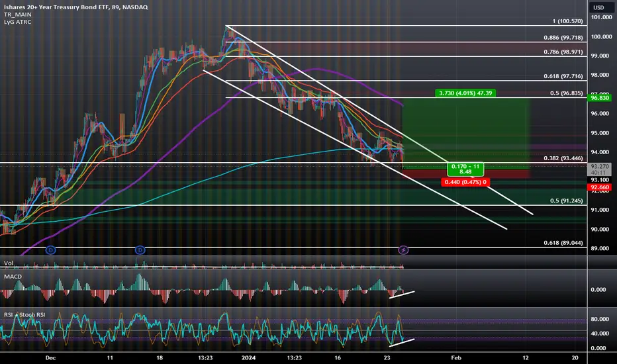
Task: Click the 96.830 green price tag
Action: (600, 97)
